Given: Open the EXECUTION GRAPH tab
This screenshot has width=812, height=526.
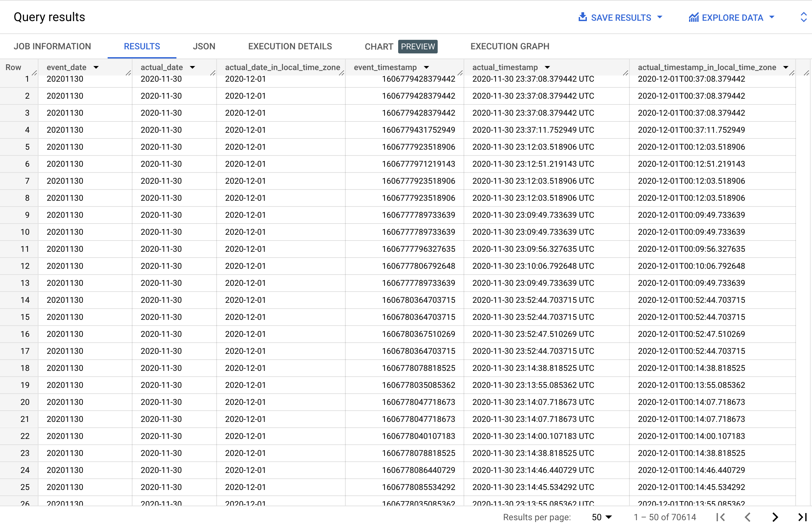Looking at the screenshot, I should coord(510,46).
